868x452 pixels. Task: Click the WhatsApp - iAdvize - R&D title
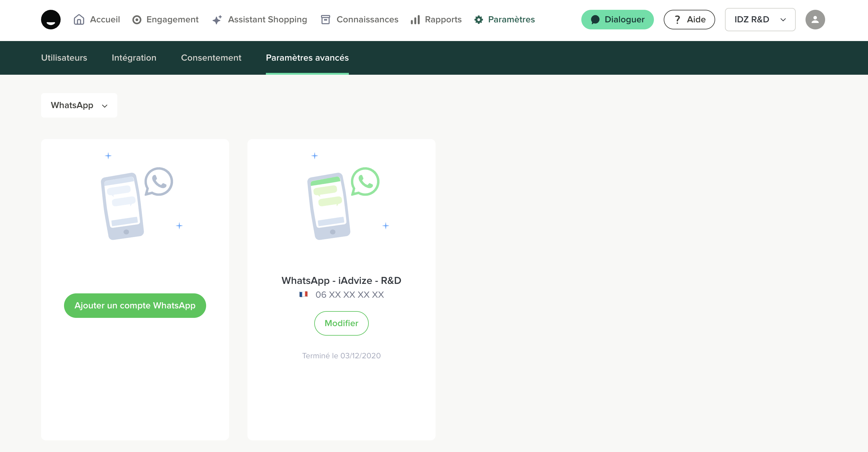coord(341,280)
